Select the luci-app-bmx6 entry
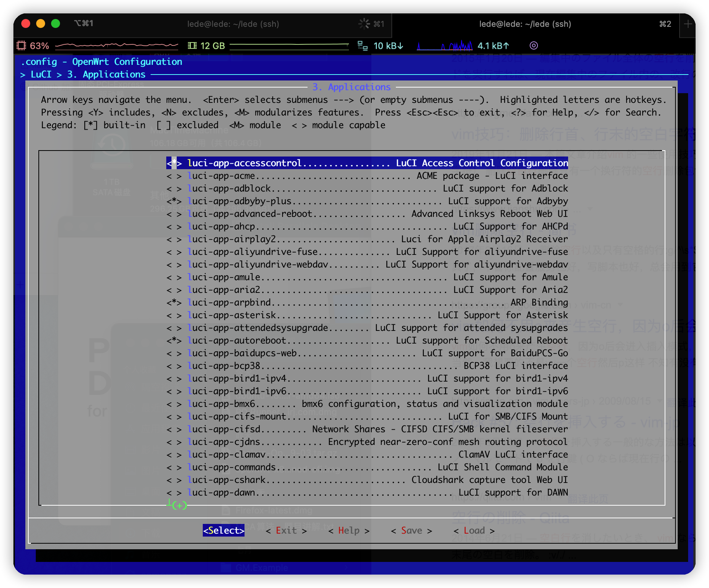Viewport: 709px width, 588px height. click(x=367, y=404)
